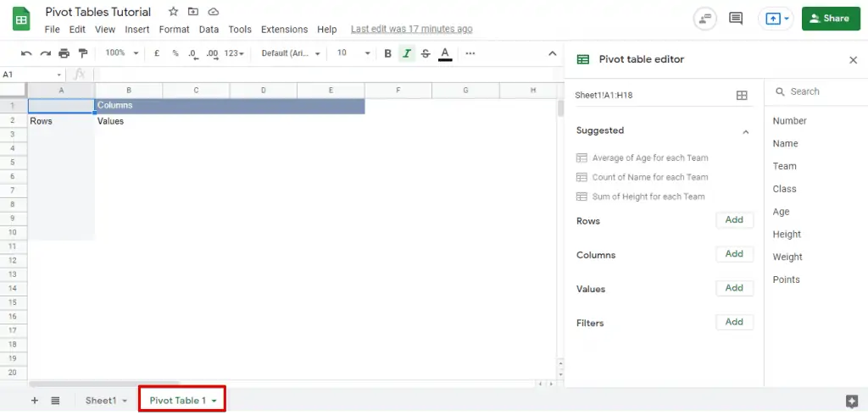Open the Name box dropdown
The height and width of the screenshot is (415, 868).
(x=58, y=75)
